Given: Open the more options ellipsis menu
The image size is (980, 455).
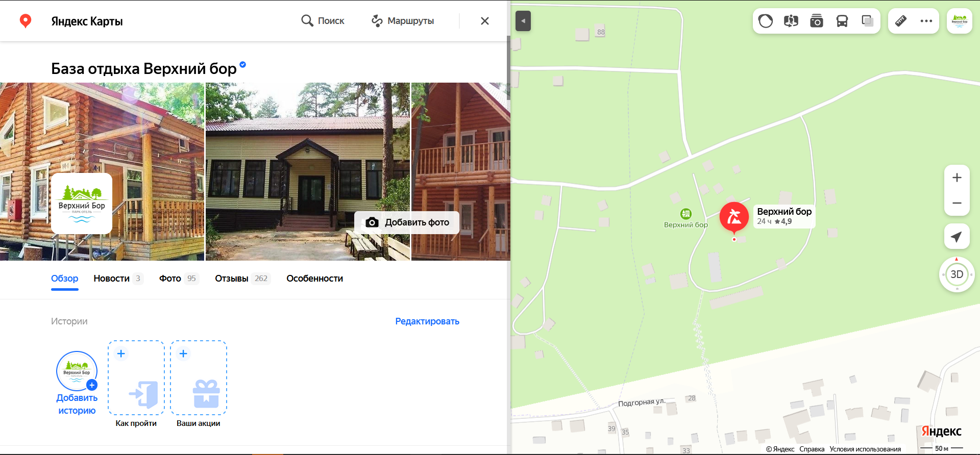Looking at the screenshot, I should pos(926,21).
